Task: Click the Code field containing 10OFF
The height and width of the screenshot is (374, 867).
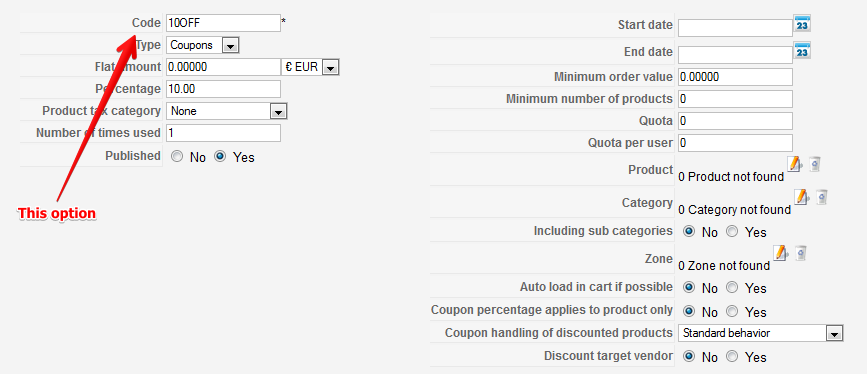Action: point(223,23)
